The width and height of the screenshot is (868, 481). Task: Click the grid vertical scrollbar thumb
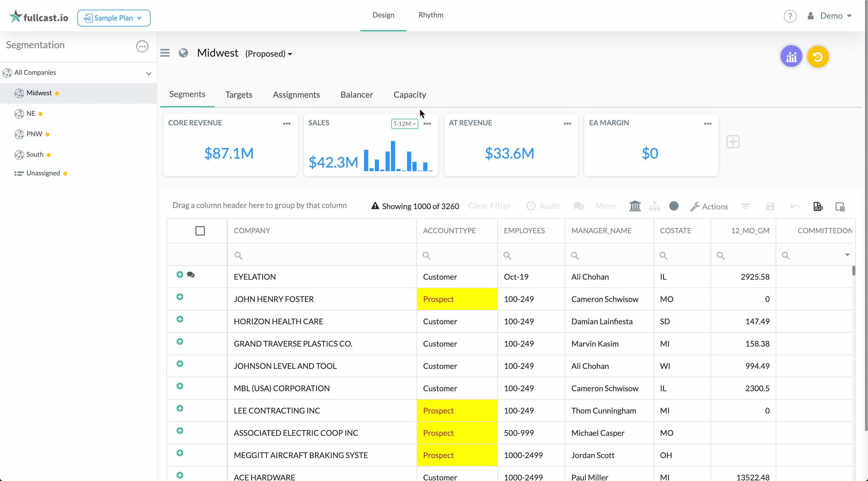(854, 270)
